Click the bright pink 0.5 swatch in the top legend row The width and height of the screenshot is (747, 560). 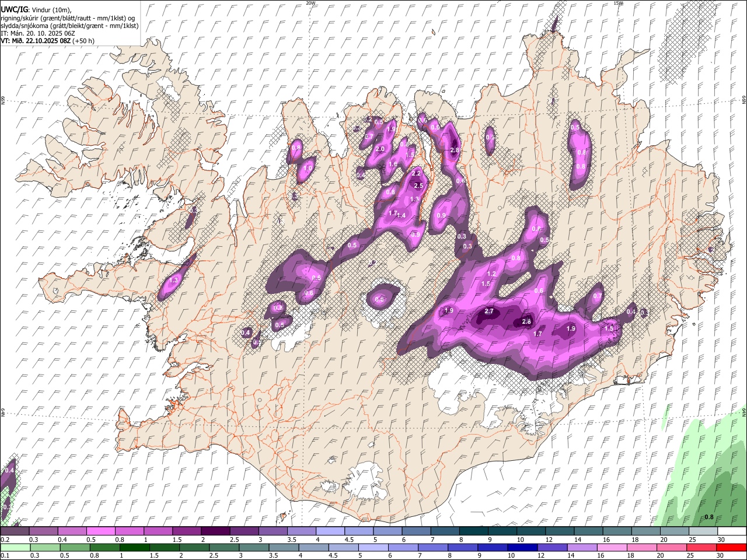click(x=100, y=531)
